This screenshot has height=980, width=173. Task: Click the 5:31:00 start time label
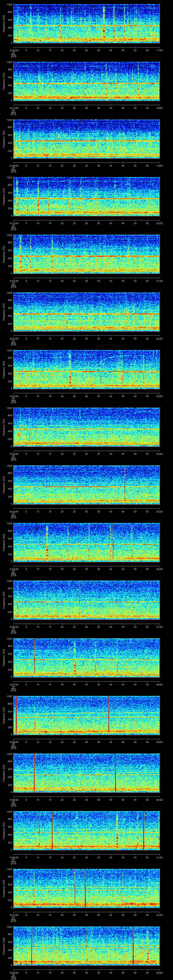click(14, 915)
